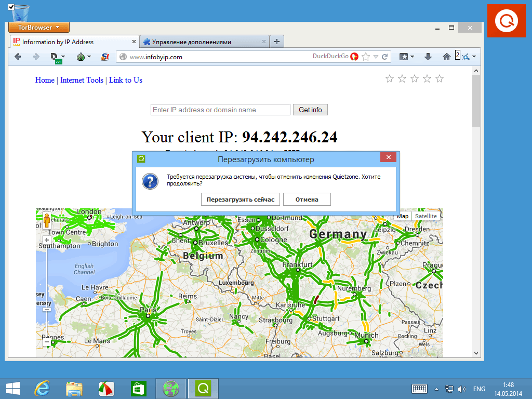Zoom out on the map with minus
The width and height of the screenshot is (532, 399).
pos(46,342)
